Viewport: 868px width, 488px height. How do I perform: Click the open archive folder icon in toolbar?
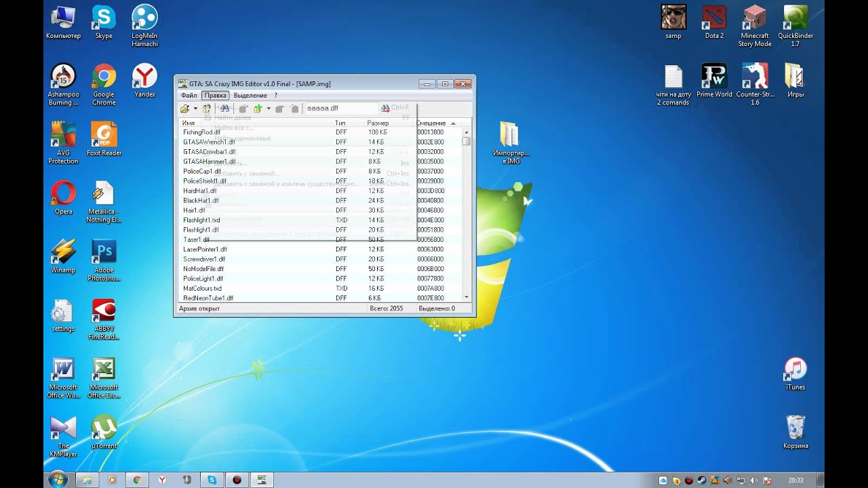184,108
